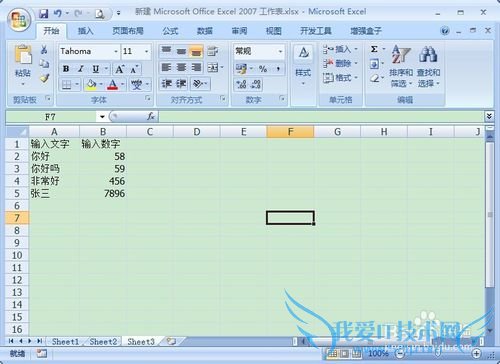
Task: Increase font size with the grow font icon
Action: pyautogui.click(x=120, y=69)
